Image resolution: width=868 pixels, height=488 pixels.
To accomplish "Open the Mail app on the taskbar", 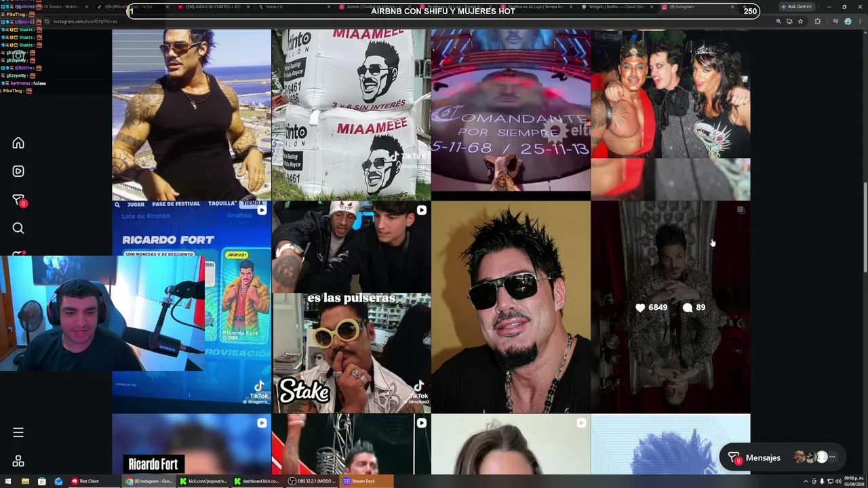I will click(x=58, y=481).
